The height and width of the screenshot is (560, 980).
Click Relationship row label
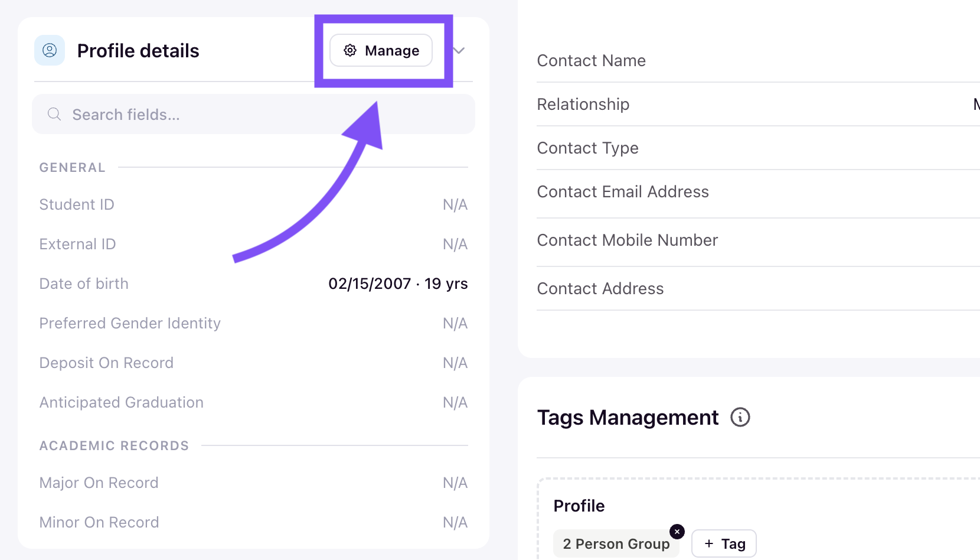coord(583,104)
